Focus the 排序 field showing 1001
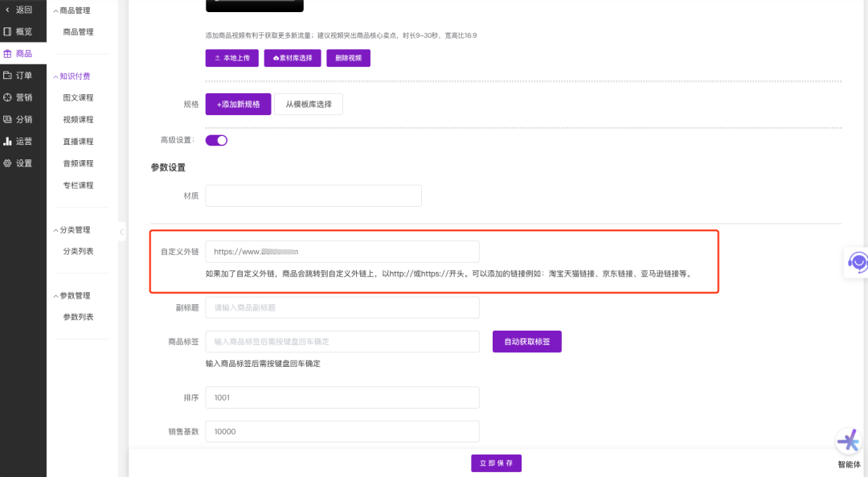868x477 pixels. (342, 398)
